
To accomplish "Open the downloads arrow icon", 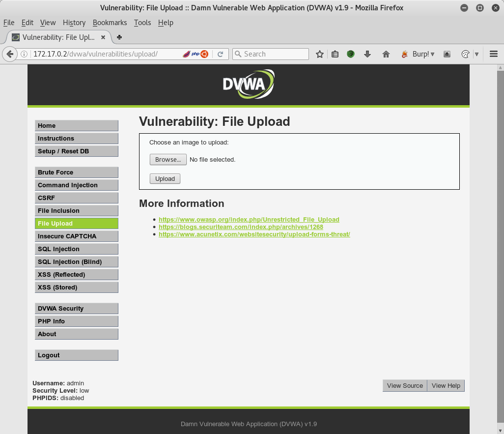I will tap(367, 54).
